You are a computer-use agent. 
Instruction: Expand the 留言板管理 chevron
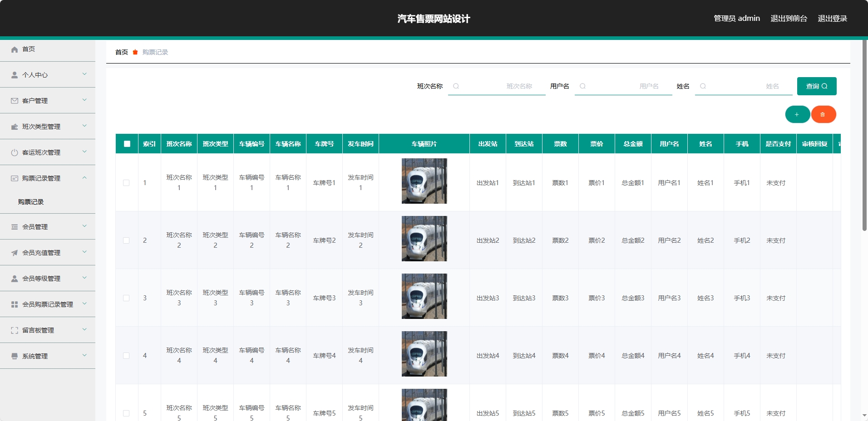pyautogui.click(x=84, y=330)
